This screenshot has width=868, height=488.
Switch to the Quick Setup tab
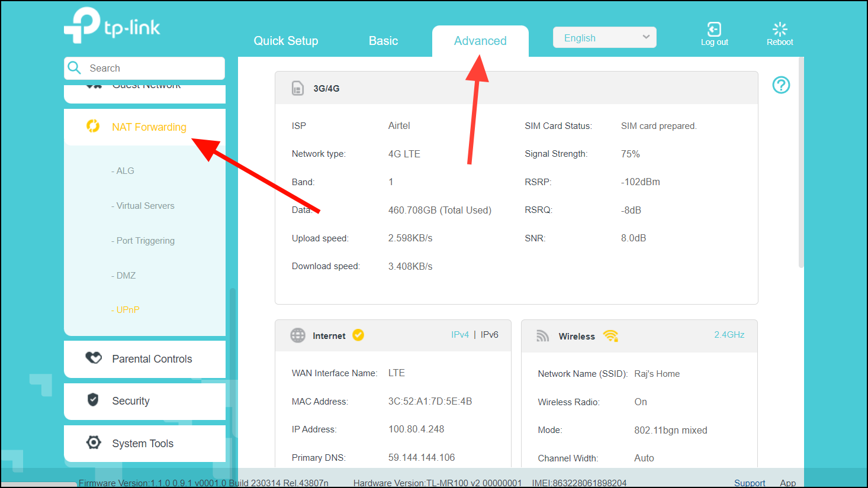point(286,41)
